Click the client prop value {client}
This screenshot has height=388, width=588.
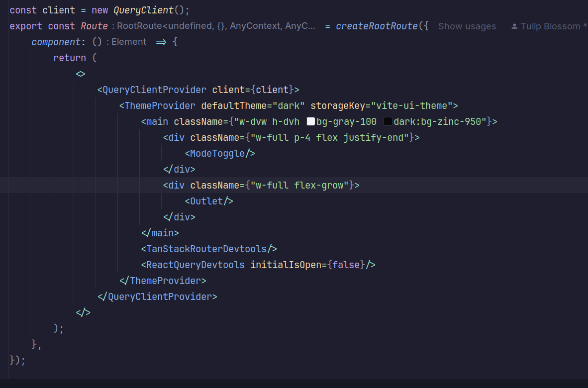pos(272,90)
